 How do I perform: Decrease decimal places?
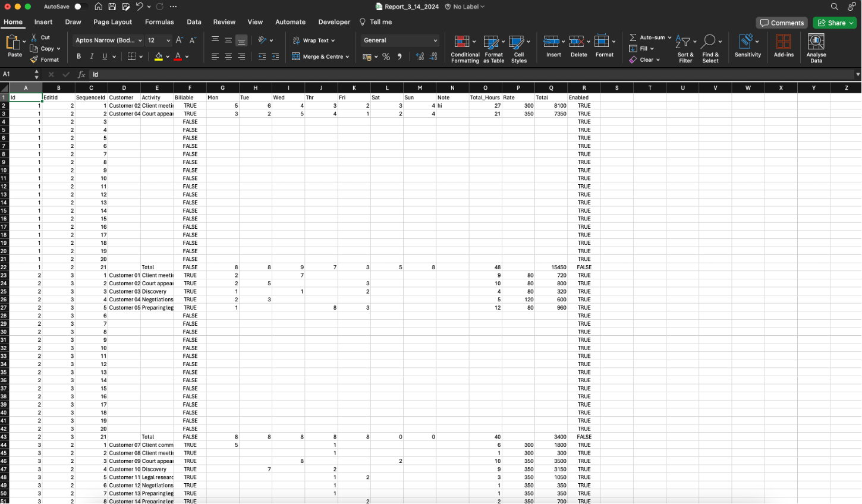click(433, 56)
